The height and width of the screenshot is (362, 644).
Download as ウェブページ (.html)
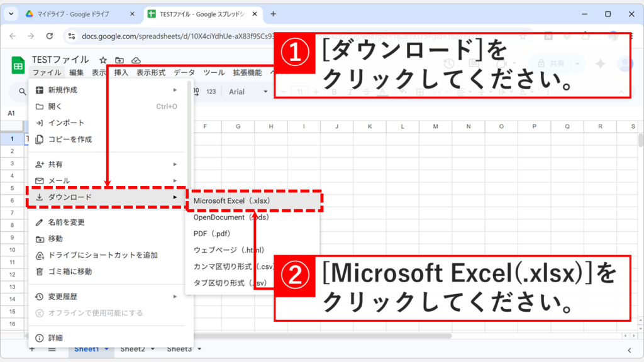pyautogui.click(x=253, y=250)
